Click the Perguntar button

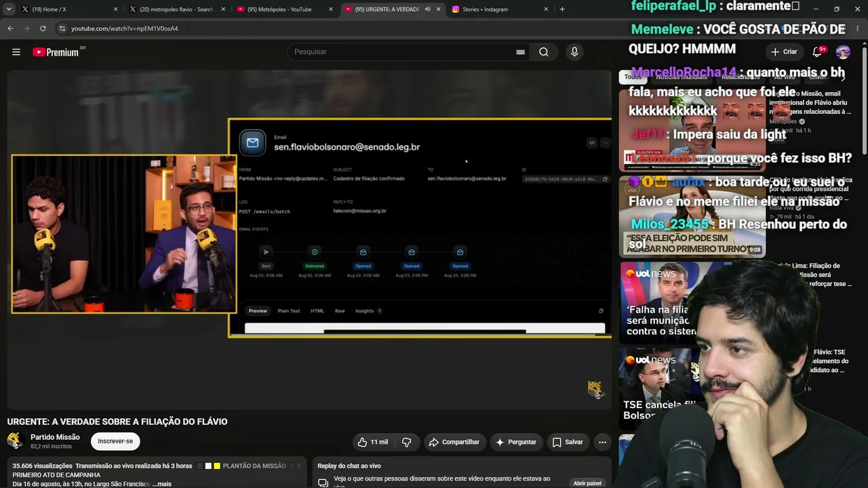click(516, 442)
